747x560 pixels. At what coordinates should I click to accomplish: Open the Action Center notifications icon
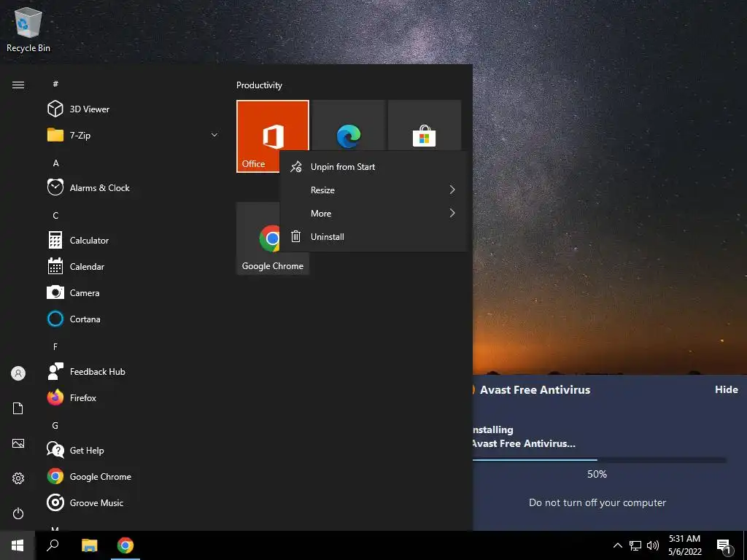coord(724,546)
